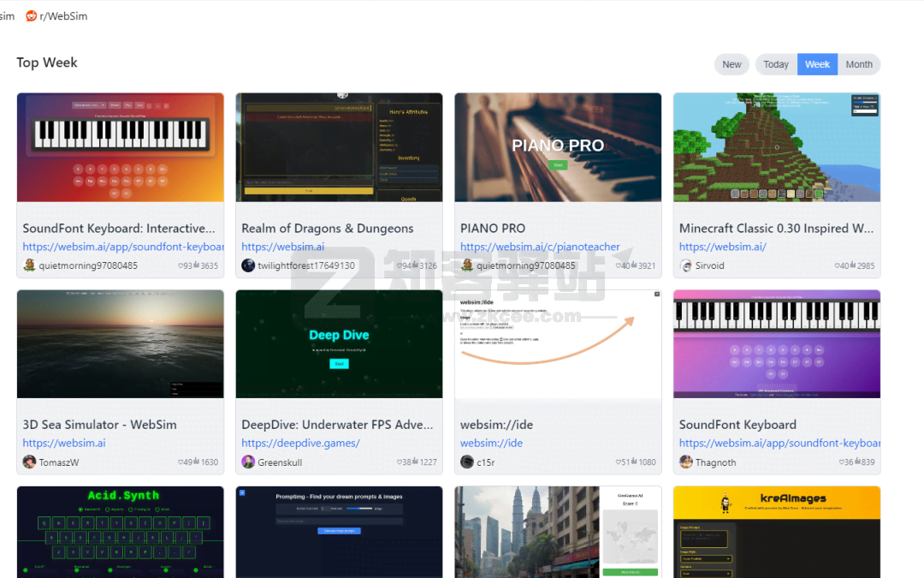Image resolution: width=924 pixels, height=578 pixels.
Task: Select the Week filter tab
Action: [x=817, y=63]
